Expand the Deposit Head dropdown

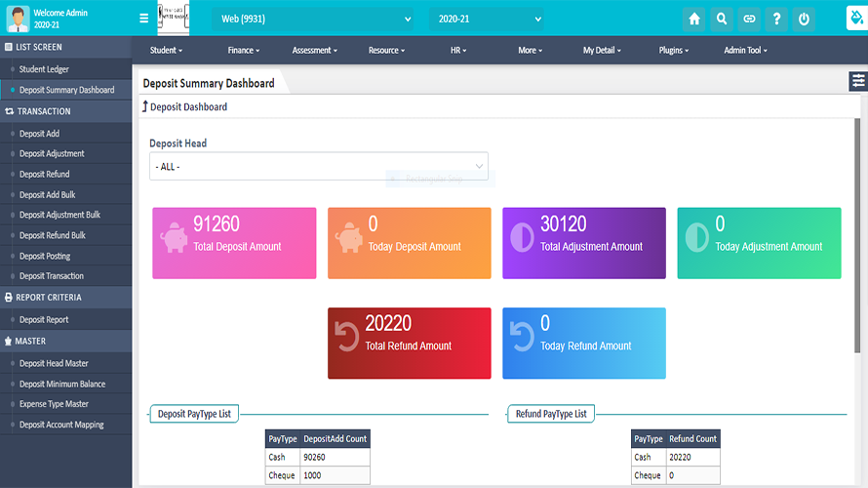(318, 167)
